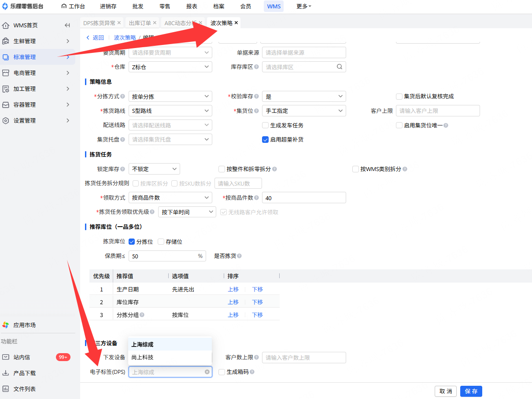Uncheck 分拣位 checkbox

(132, 242)
